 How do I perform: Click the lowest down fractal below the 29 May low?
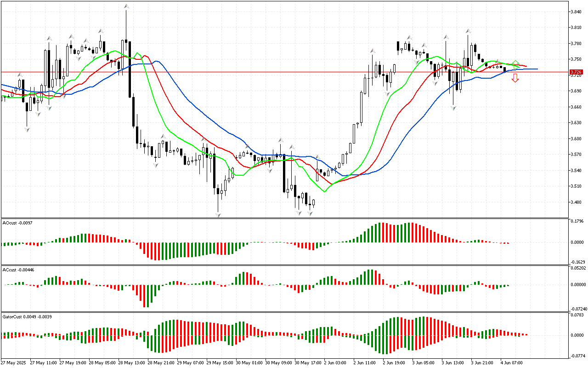pyautogui.click(x=218, y=215)
